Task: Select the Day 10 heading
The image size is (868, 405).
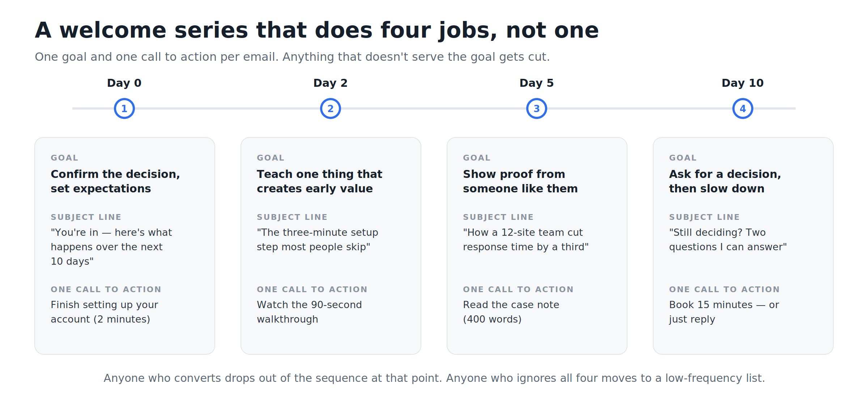Action: 743,83
